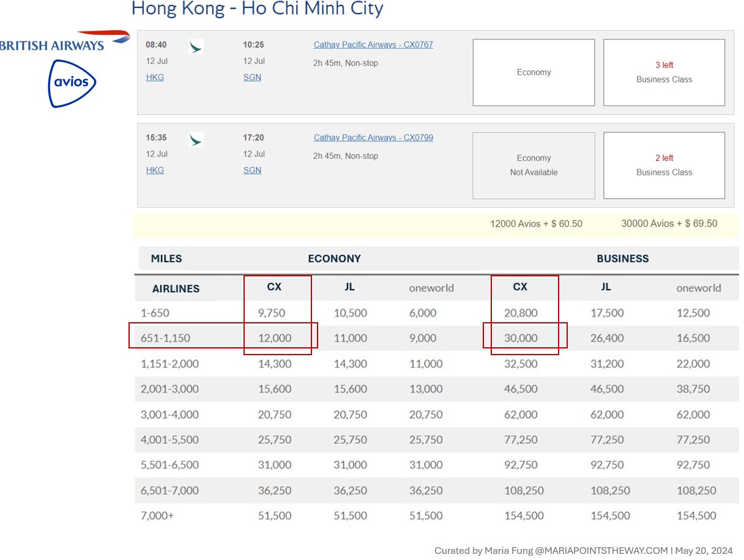Click the 38,750 business oneworld value

[x=693, y=389]
